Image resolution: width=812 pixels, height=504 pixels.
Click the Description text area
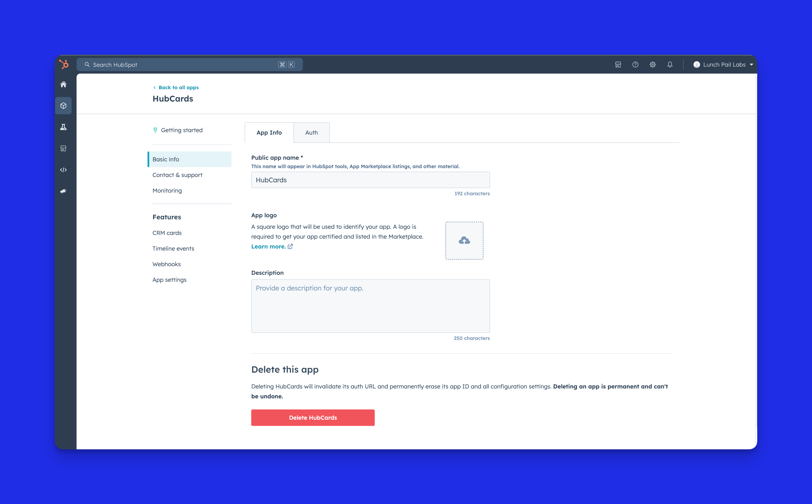click(x=370, y=306)
